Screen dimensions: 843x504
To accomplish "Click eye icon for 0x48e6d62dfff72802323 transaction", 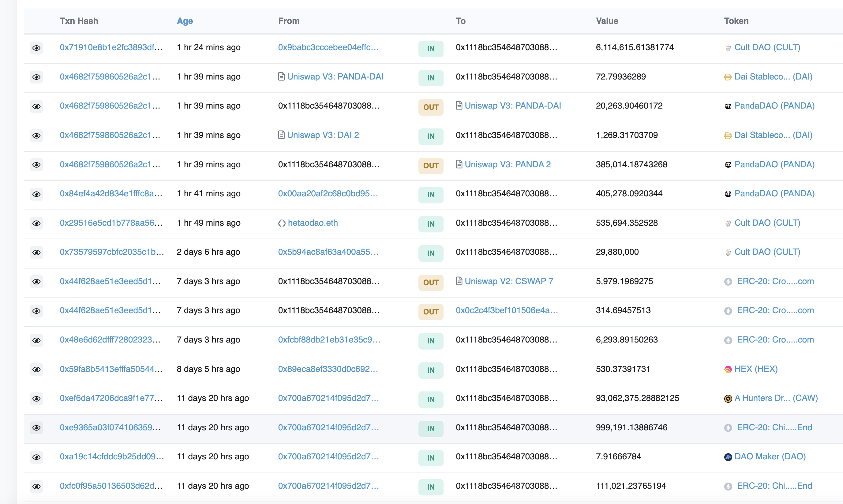I will click(x=36, y=340).
